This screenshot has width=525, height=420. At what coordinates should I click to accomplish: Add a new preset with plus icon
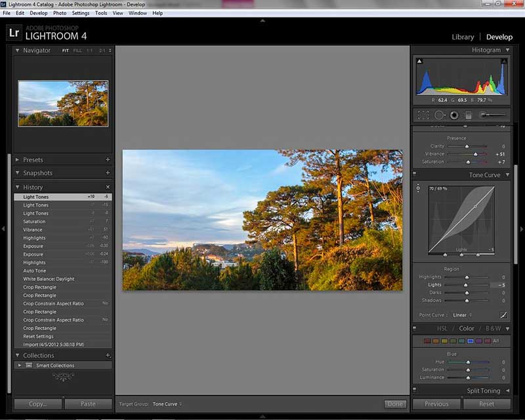(x=108, y=159)
